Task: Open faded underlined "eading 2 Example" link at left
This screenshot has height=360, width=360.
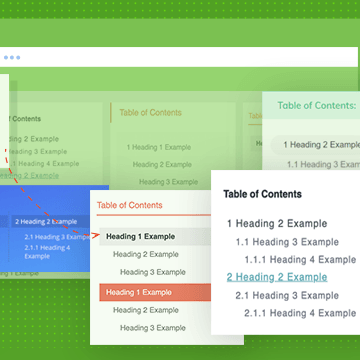Action: click(29, 176)
